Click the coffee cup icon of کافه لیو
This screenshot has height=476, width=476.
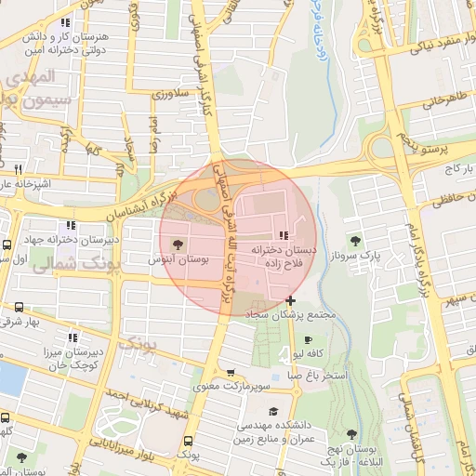[x=308, y=340]
